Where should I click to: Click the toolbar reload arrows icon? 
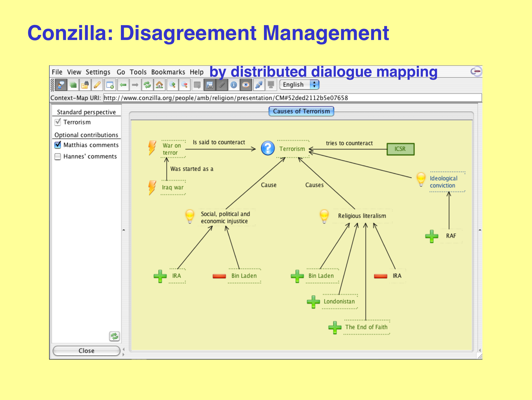[x=147, y=85]
